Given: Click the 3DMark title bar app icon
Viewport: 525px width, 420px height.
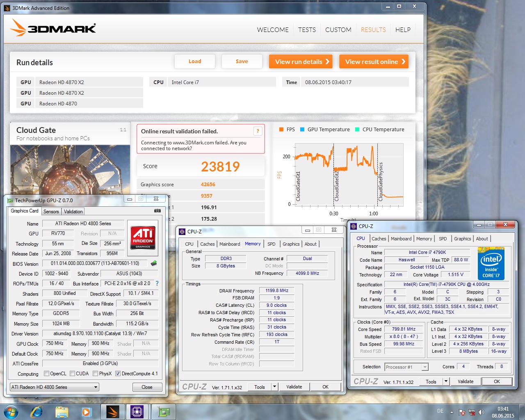Looking at the screenshot, I should click(x=7, y=8).
